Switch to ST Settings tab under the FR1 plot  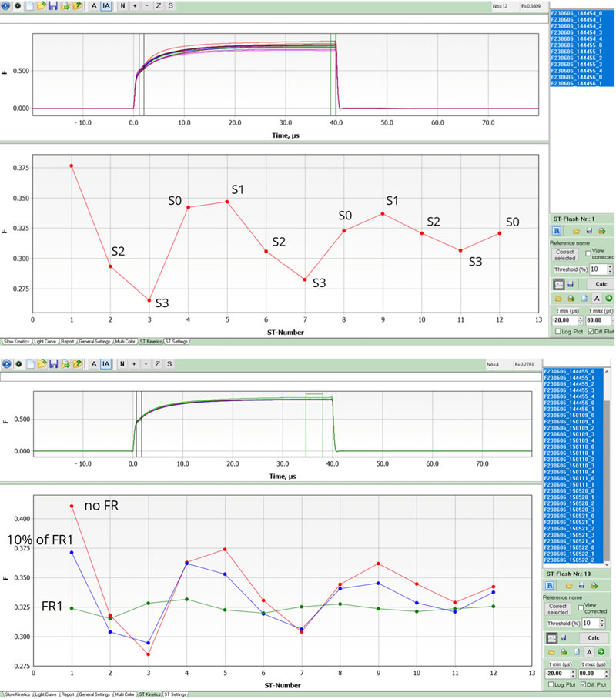(176, 694)
